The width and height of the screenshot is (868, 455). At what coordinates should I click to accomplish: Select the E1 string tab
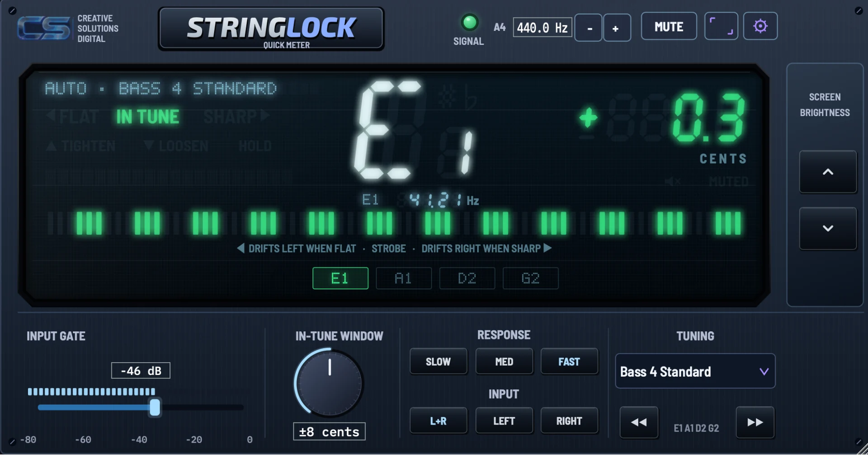click(340, 278)
